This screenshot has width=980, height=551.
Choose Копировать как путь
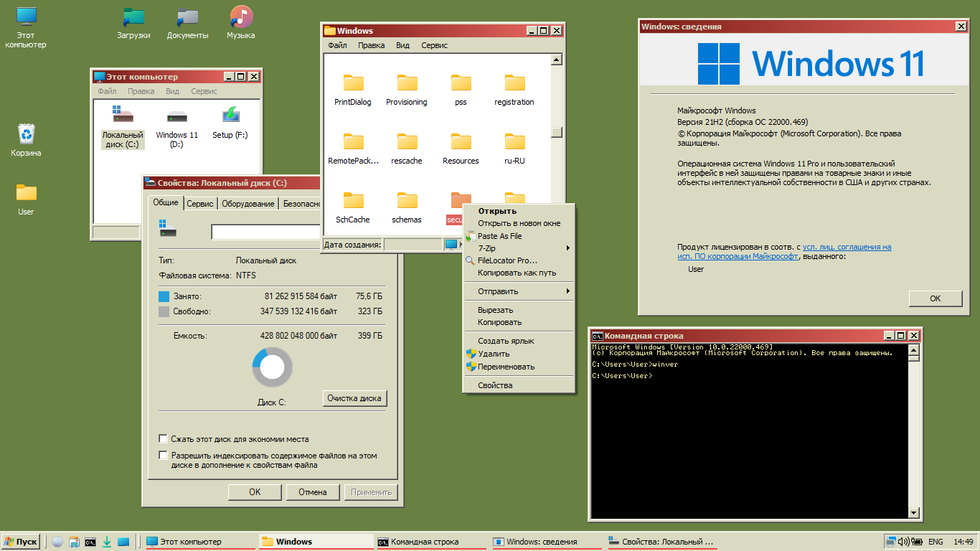pyautogui.click(x=519, y=273)
